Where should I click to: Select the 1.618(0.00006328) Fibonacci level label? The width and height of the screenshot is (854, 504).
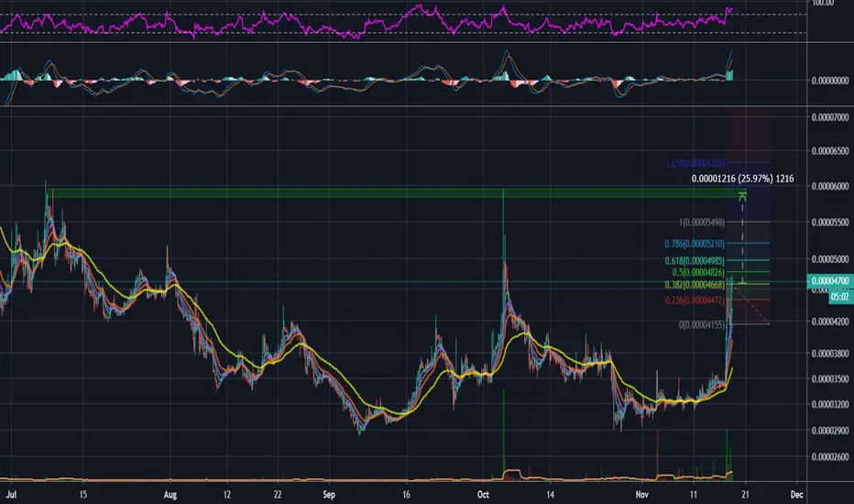[x=695, y=163]
